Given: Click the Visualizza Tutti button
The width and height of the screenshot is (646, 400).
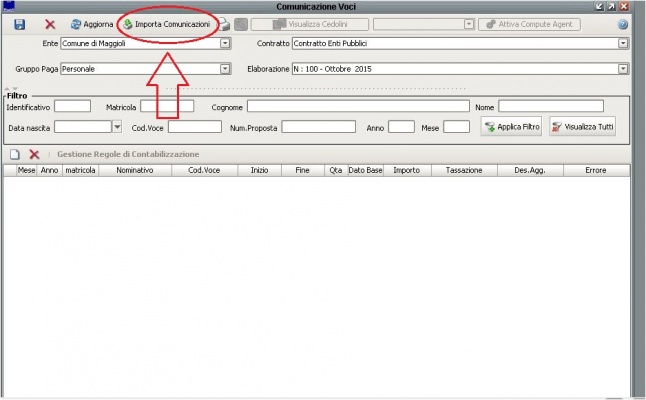Looking at the screenshot, I should (583, 126).
